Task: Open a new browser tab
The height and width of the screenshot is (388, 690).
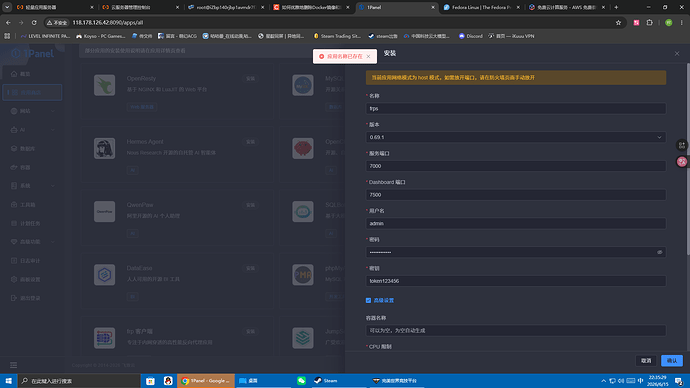Action: pos(616,7)
